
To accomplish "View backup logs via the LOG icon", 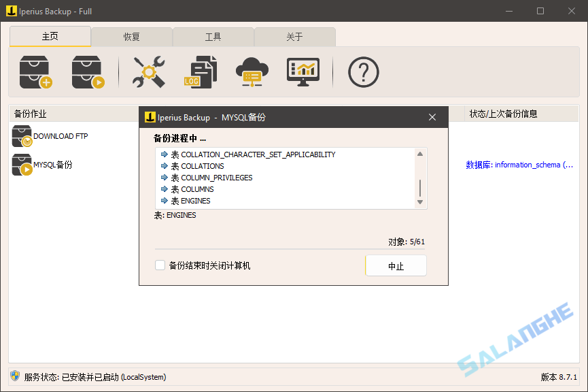I will pyautogui.click(x=200, y=71).
